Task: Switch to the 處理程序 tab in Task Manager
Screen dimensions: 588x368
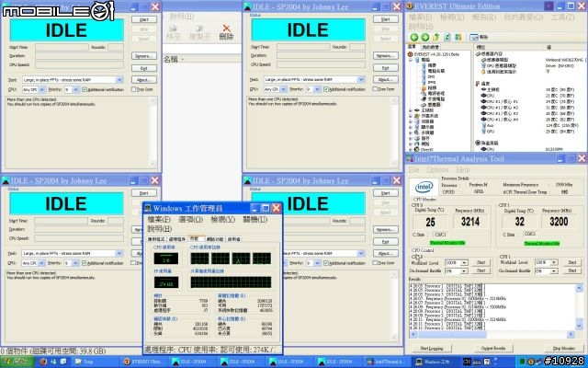Action: tap(177, 239)
